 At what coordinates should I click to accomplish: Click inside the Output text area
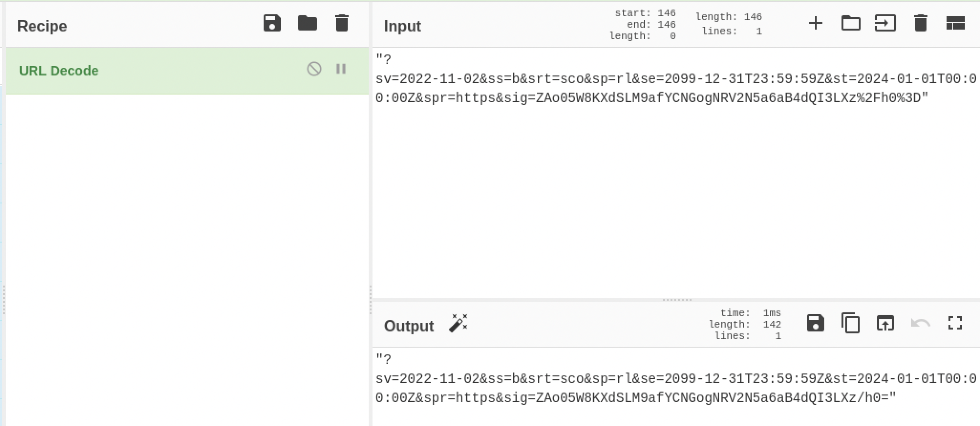tap(676, 387)
